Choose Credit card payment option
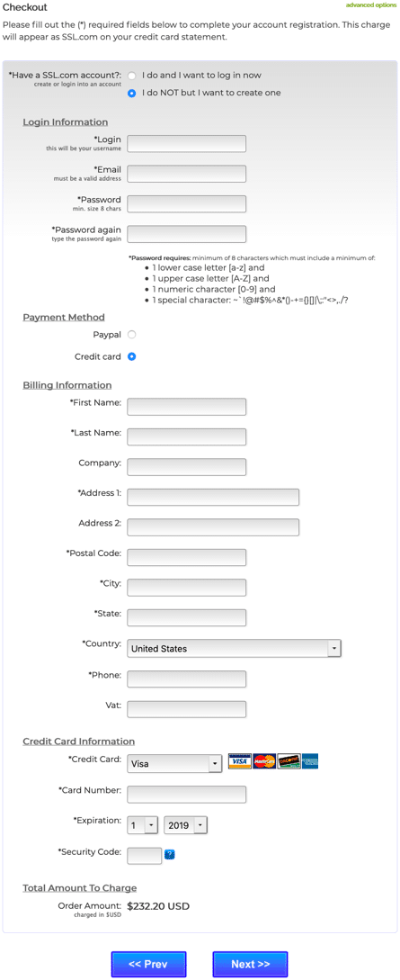Image resolution: width=400 pixels, height=980 pixels. coord(131,357)
